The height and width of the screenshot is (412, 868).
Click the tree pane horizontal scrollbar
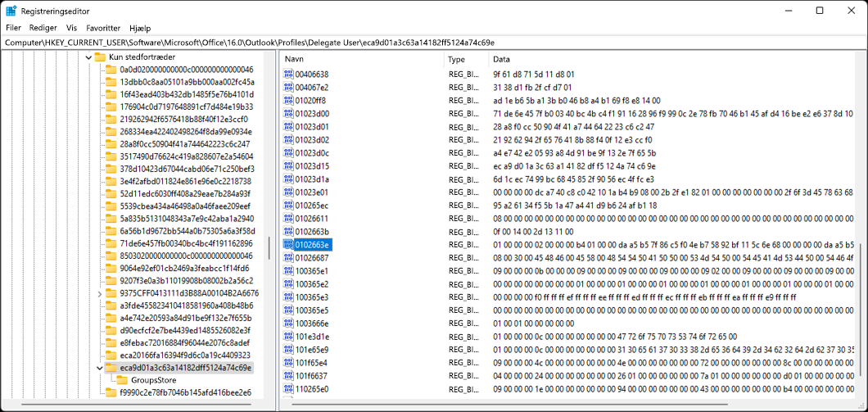click(136, 404)
